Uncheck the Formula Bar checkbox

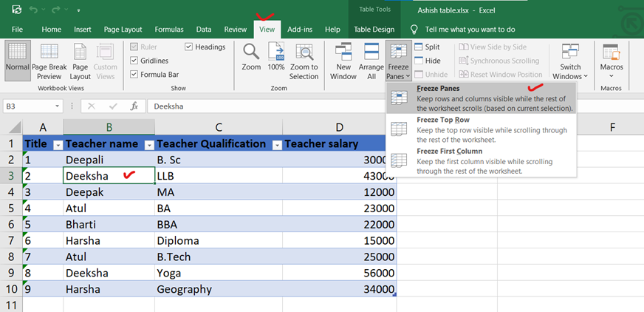[x=134, y=74]
